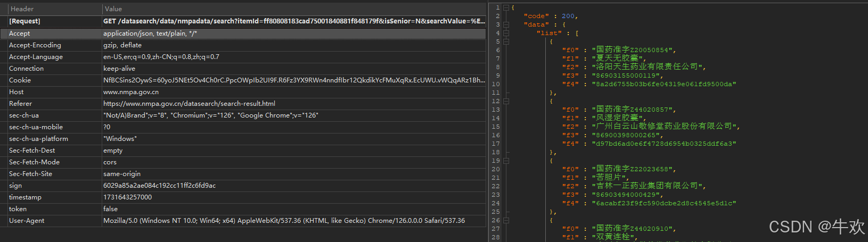Image resolution: width=868 pixels, height=242 pixels.
Task: Select the Sec-Fetch-Site header row
Action: pos(243,174)
